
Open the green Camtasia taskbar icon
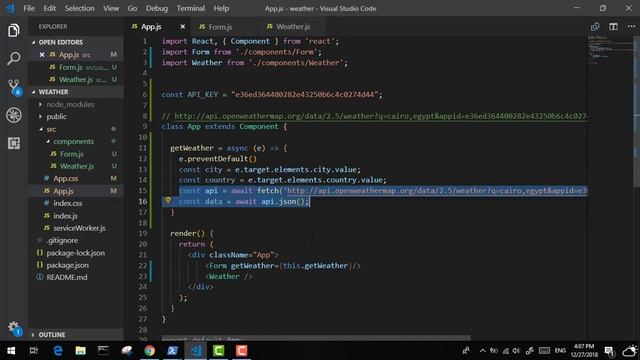(218, 351)
